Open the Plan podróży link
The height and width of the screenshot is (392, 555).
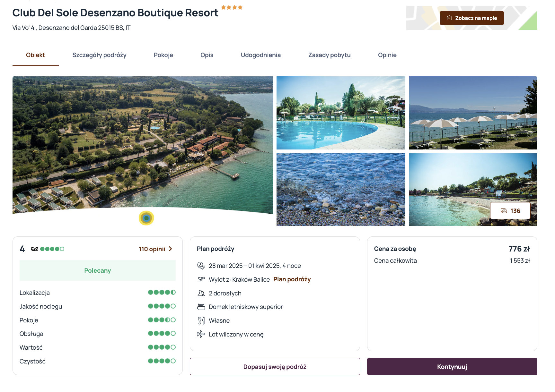[292, 279]
